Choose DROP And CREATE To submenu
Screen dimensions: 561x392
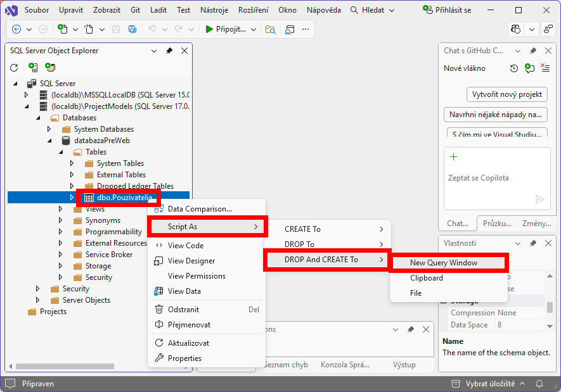327,260
